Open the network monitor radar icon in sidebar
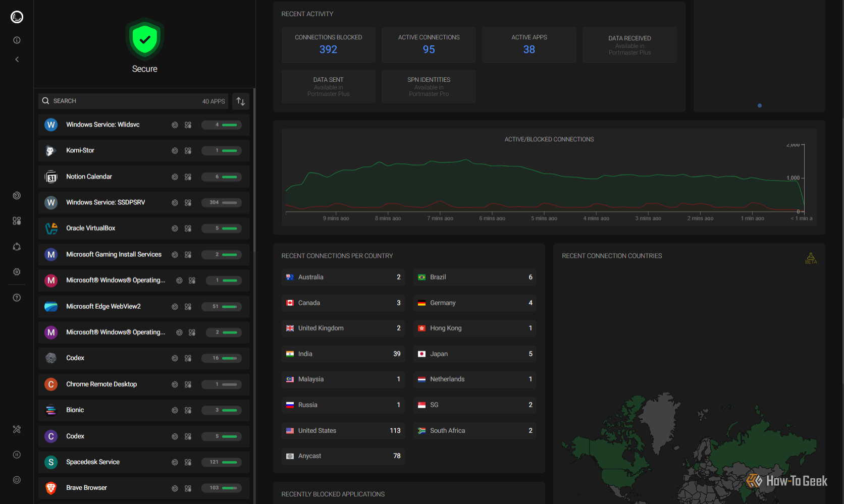Screen dimensions: 844x504 [17, 196]
